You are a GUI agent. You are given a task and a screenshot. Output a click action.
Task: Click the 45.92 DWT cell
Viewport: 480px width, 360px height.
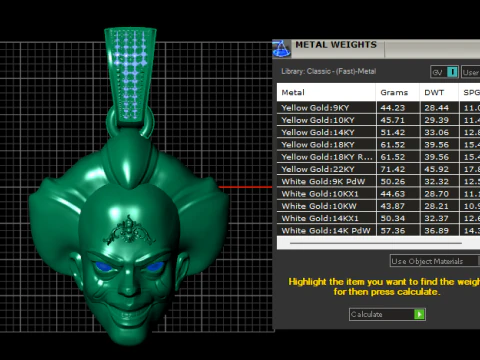[x=439, y=169]
